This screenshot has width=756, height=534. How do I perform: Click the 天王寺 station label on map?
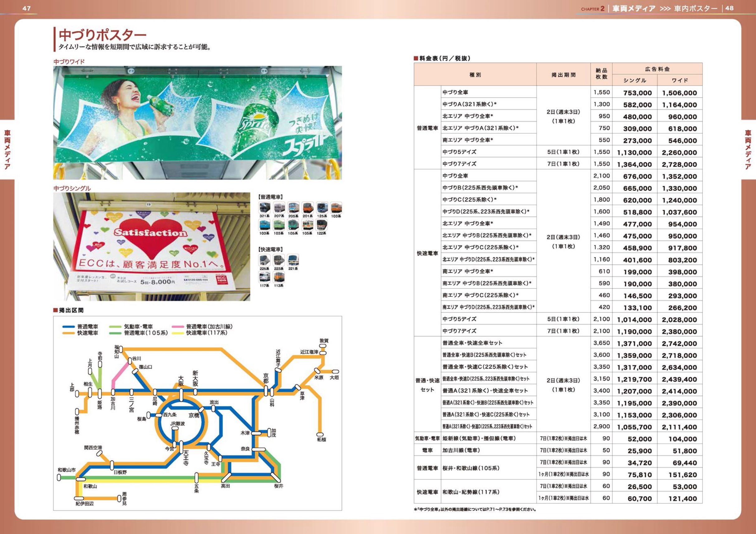point(186,458)
